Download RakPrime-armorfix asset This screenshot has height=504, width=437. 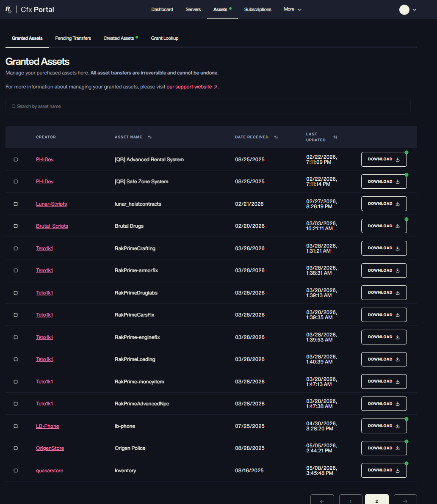click(384, 270)
